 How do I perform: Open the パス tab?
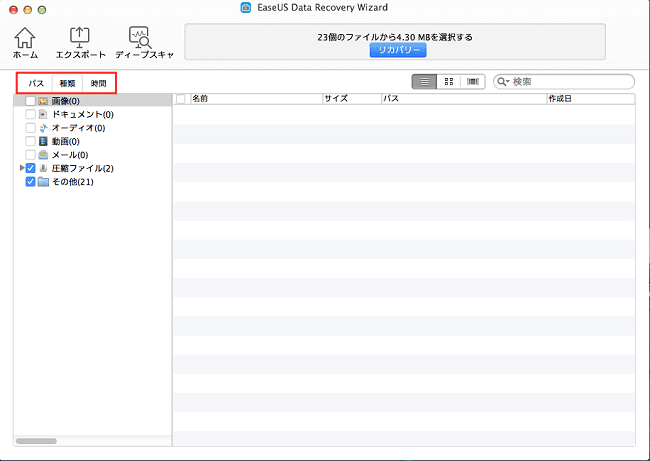point(36,83)
